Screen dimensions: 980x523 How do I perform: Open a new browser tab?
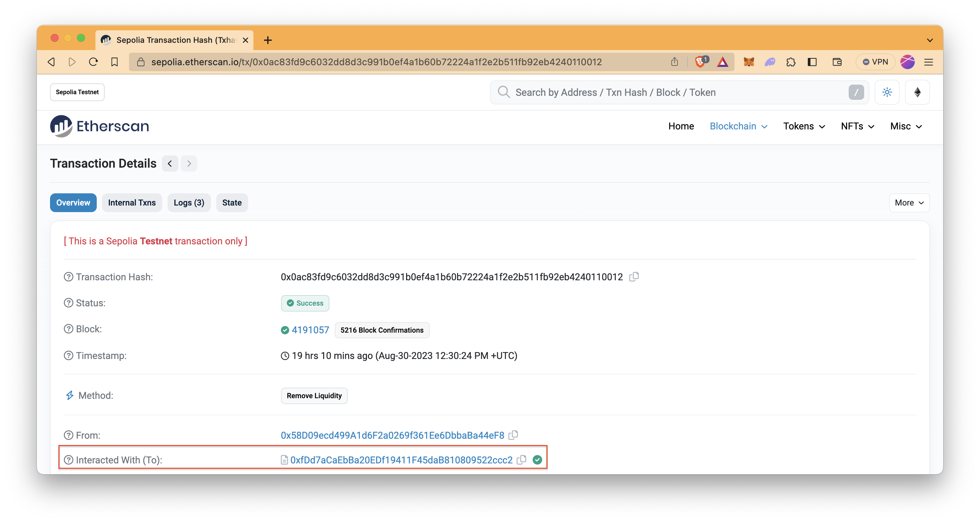coord(268,40)
